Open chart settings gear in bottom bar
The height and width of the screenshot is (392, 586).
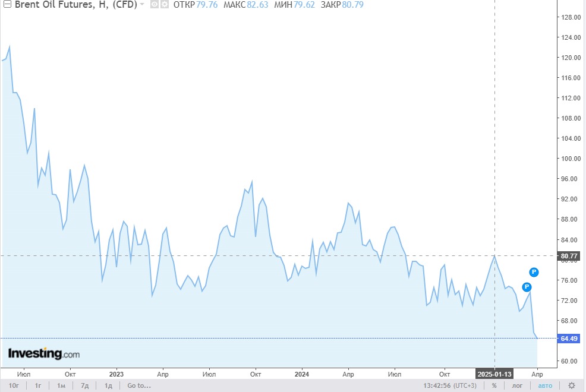(x=571, y=385)
